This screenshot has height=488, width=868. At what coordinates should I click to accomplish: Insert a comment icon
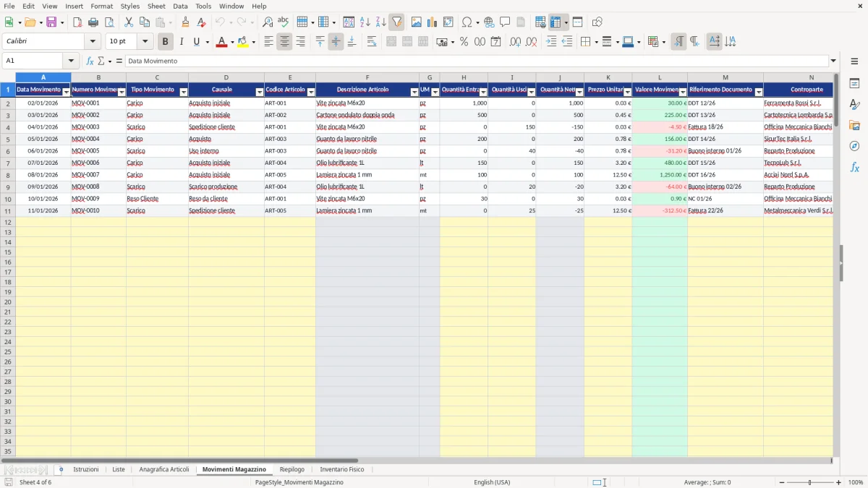tap(505, 22)
